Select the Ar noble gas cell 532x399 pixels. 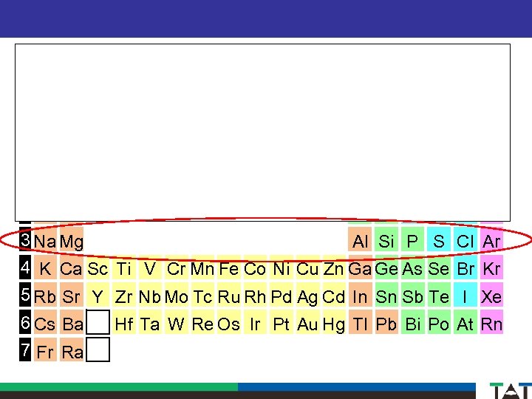(x=491, y=239)
